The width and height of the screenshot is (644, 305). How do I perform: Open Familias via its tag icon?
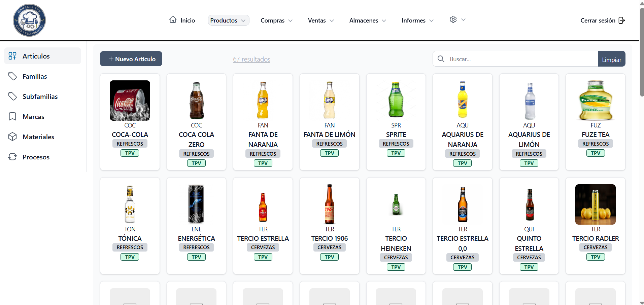[12, 76]
